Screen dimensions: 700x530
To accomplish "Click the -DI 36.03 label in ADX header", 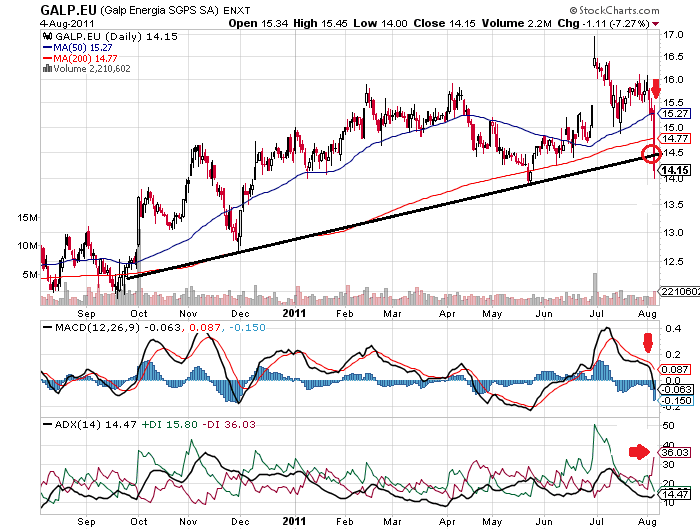I will (229, 424).
